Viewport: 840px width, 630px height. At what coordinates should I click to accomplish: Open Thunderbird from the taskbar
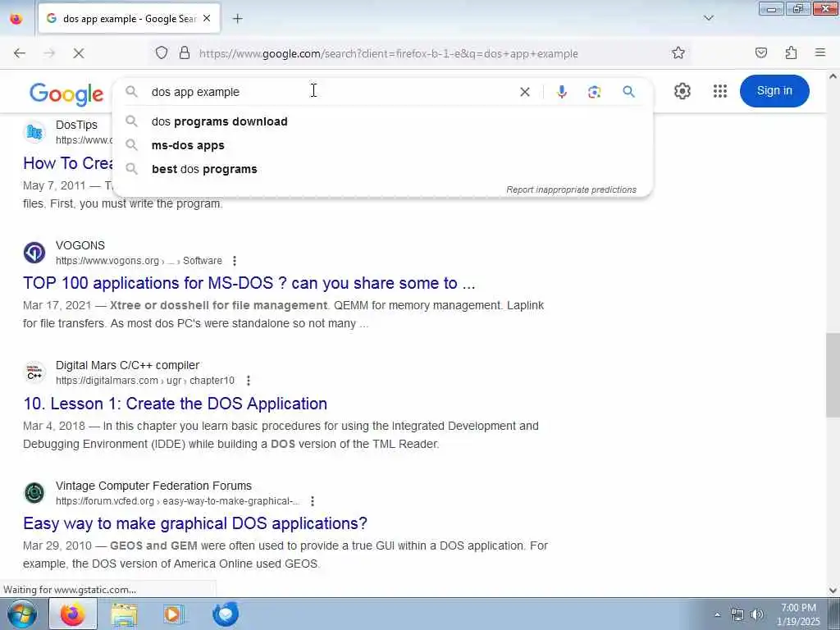(x=225, y=614)
